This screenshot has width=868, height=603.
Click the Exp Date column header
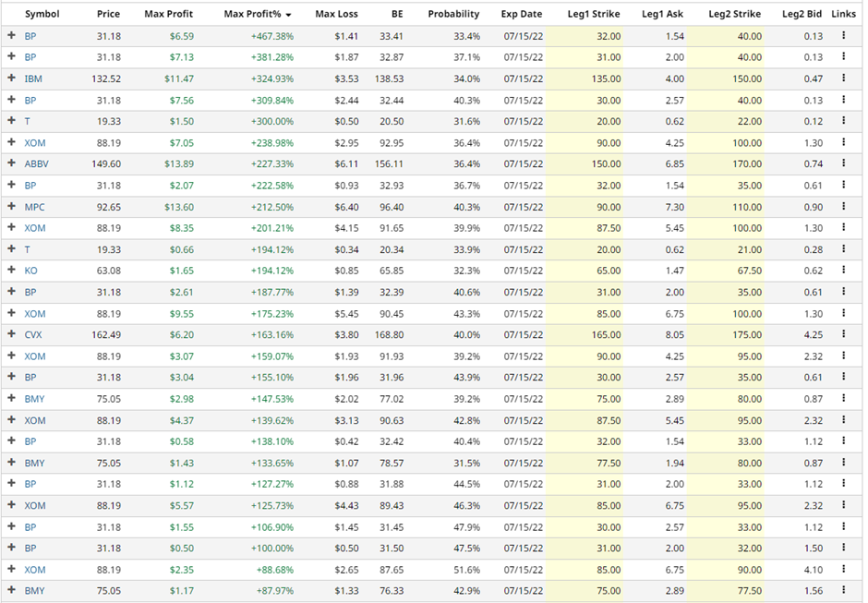point(522,15)
